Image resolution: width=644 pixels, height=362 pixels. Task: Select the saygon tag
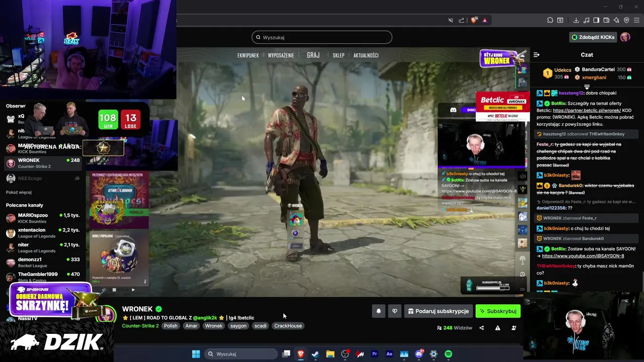(238, 326)
